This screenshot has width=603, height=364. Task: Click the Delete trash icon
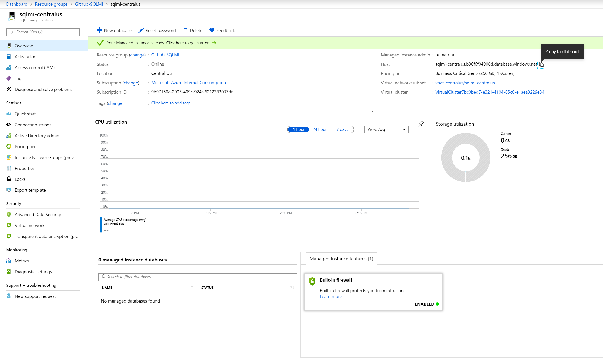pyautogui.click(x=185, y=30)
